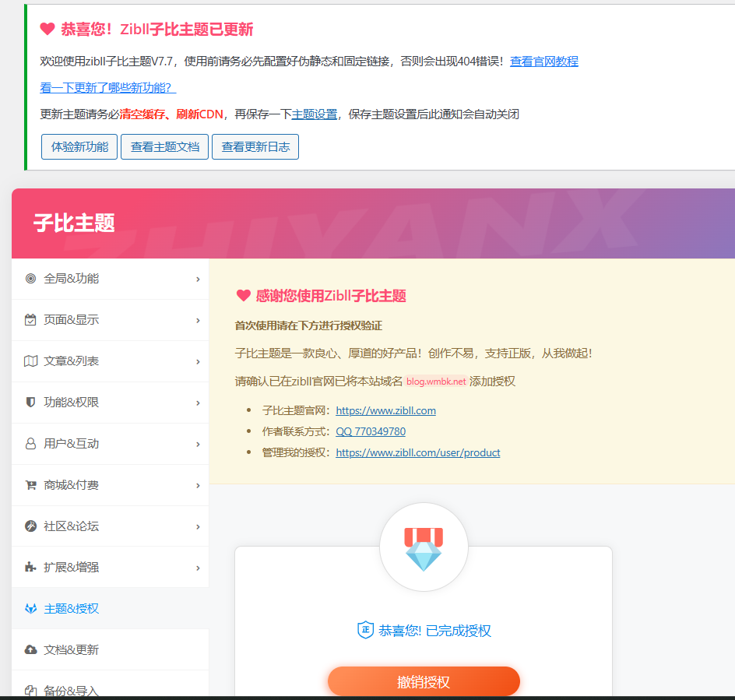Image resolution: width=735 pixels, height=700 pixels.
Task: Click the QQ 770349780 contact link
Action: click(x=371, y=431)
